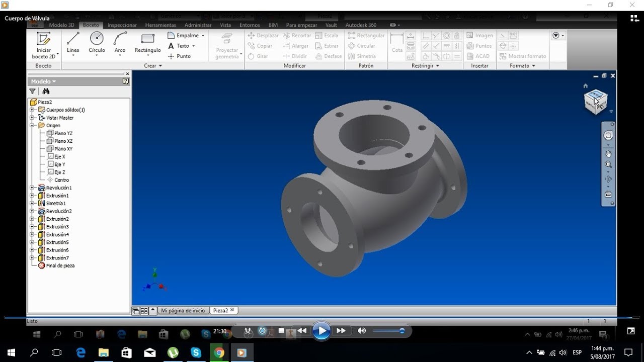
Task: Open the Inspeccionar ribbon tab
Action: pyautogui.click(x=122, y=25)
